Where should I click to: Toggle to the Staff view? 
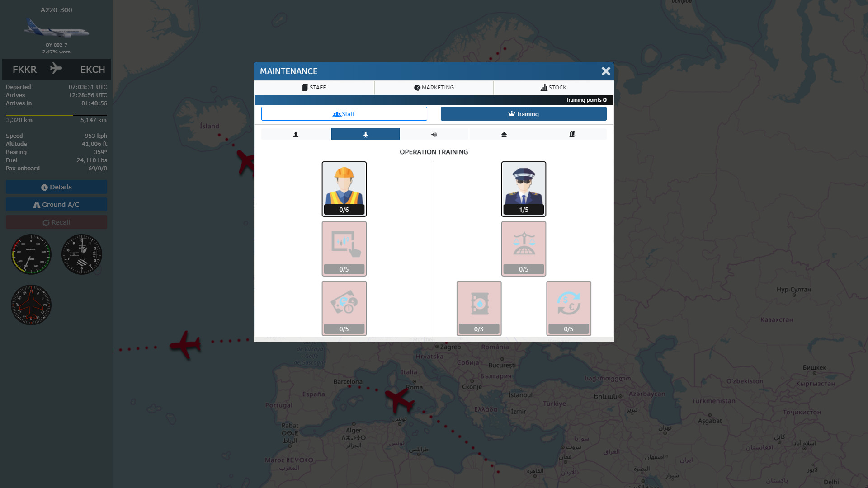pyautogui.click(x=344, y=114)
